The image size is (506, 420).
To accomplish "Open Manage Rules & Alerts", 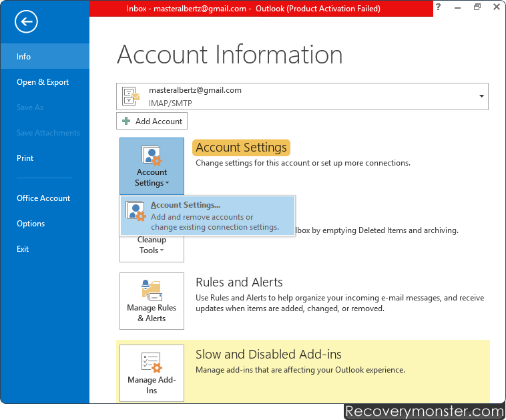I will tap(152, 301).
